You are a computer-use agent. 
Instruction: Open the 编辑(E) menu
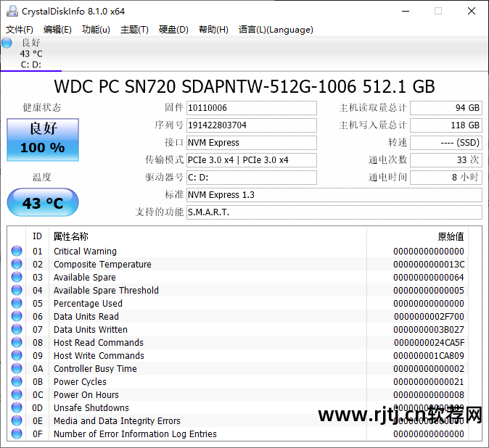coord(57,30)
